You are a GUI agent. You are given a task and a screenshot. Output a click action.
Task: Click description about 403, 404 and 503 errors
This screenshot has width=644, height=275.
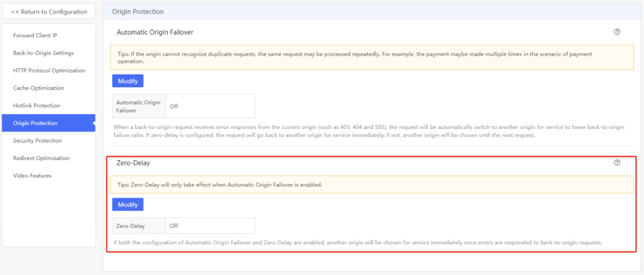coord(369,131)
